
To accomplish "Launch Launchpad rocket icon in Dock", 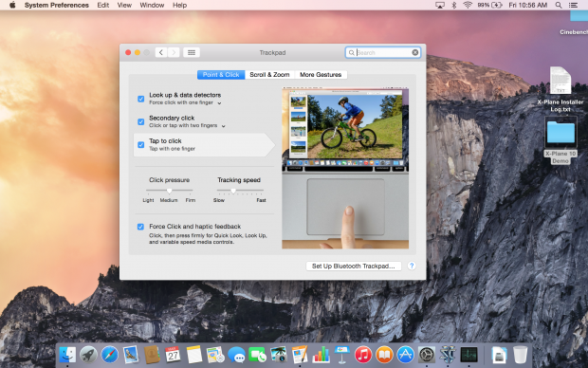I will point(88,355).
